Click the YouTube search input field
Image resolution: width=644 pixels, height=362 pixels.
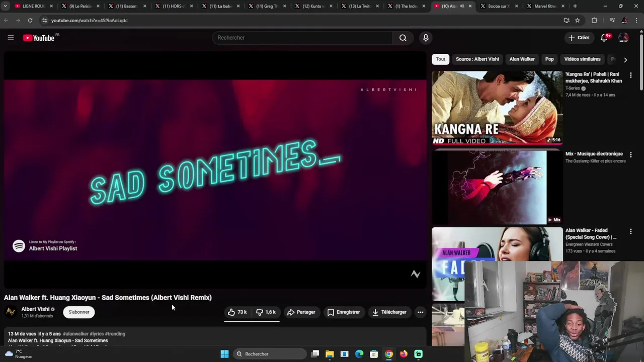pos(302,38)
